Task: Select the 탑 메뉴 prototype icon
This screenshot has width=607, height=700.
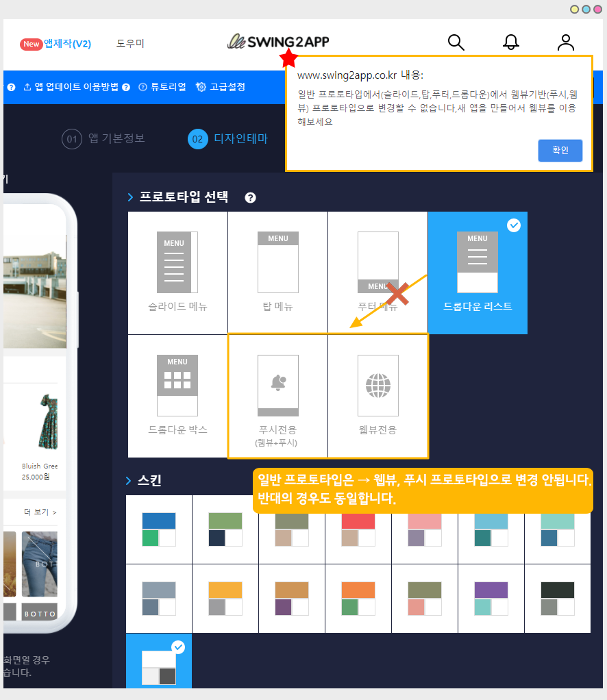Action: click(x=277, y=262)
